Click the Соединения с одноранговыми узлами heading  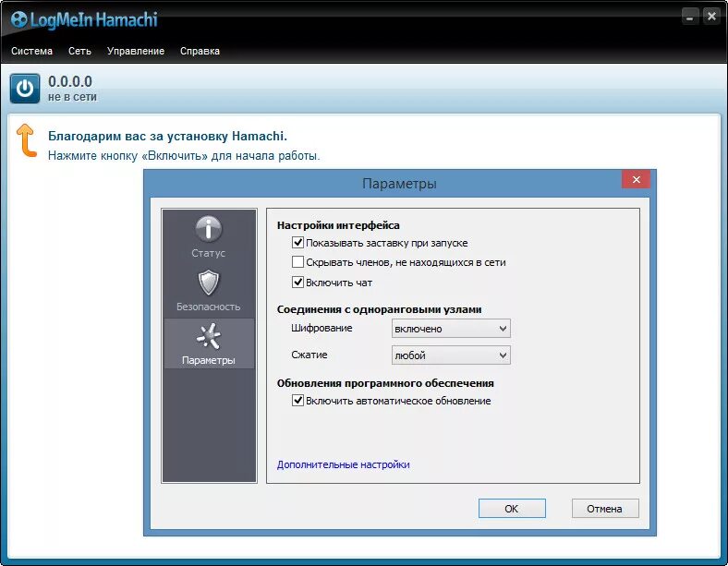pyautogui.click(x=379, y=309)
